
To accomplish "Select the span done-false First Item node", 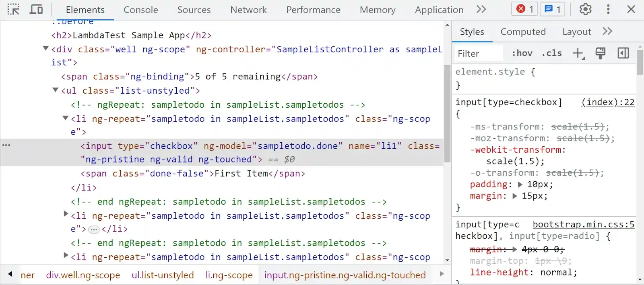I will coord(193,174).
